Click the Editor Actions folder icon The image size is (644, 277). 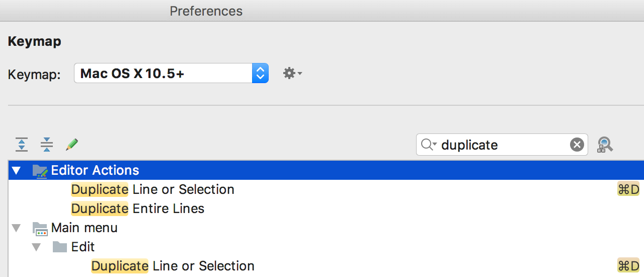coord(40,171)
